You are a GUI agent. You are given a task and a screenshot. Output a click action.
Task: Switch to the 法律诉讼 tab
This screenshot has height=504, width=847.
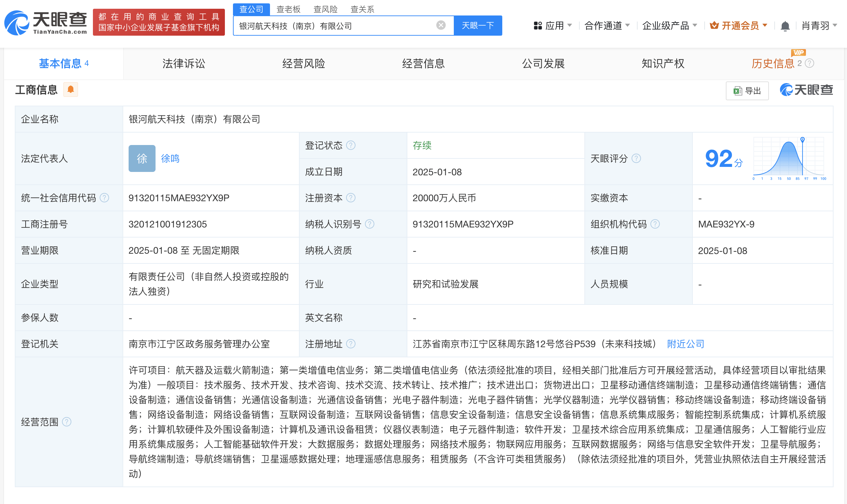click(x=184, y=64)
